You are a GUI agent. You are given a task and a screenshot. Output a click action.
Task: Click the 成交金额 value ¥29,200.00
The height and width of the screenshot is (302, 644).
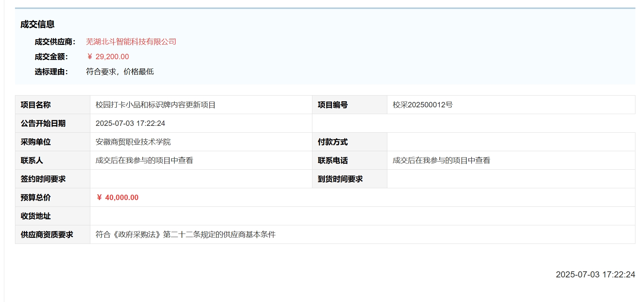pos(108,57)
